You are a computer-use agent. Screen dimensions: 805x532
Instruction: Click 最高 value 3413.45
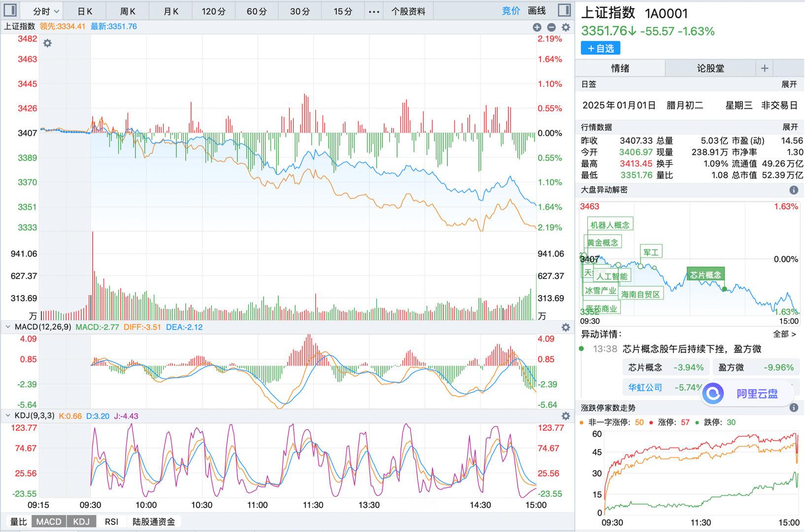(x=636, y=164)
